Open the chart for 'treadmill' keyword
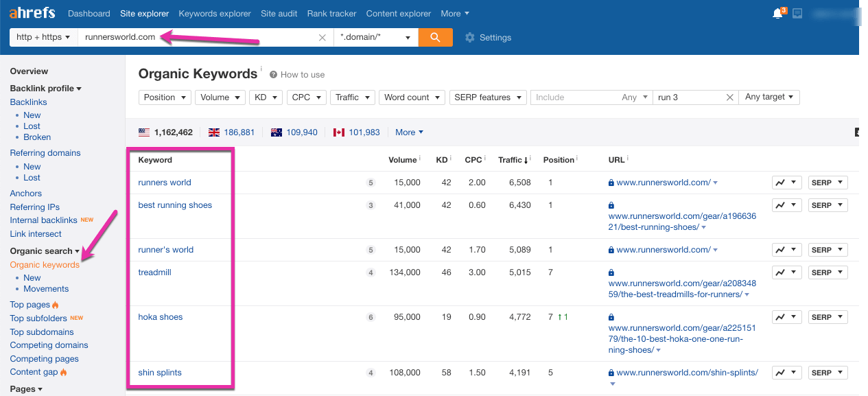 (787, 272)
